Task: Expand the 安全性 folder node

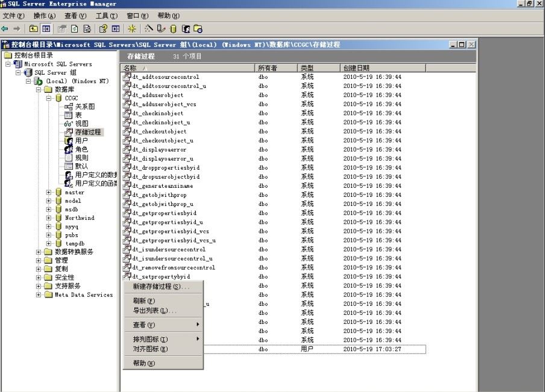Action: (39, 278)
